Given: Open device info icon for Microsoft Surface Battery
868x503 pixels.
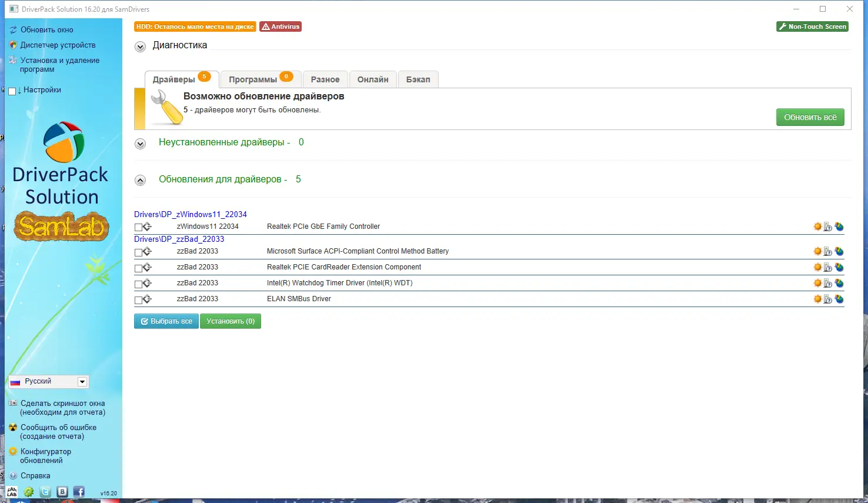Looking at the screenshot, I should tap(828, 251).
